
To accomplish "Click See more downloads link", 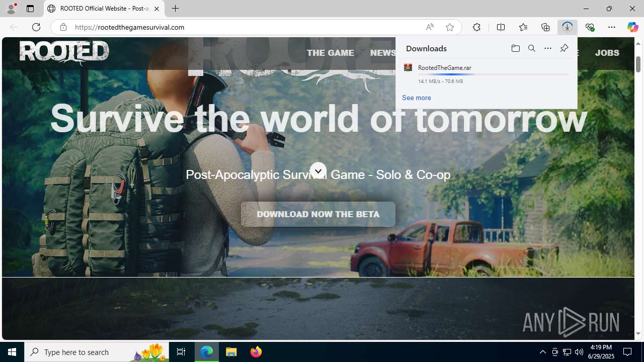I will pyautogui.click(x=416, y=98).
